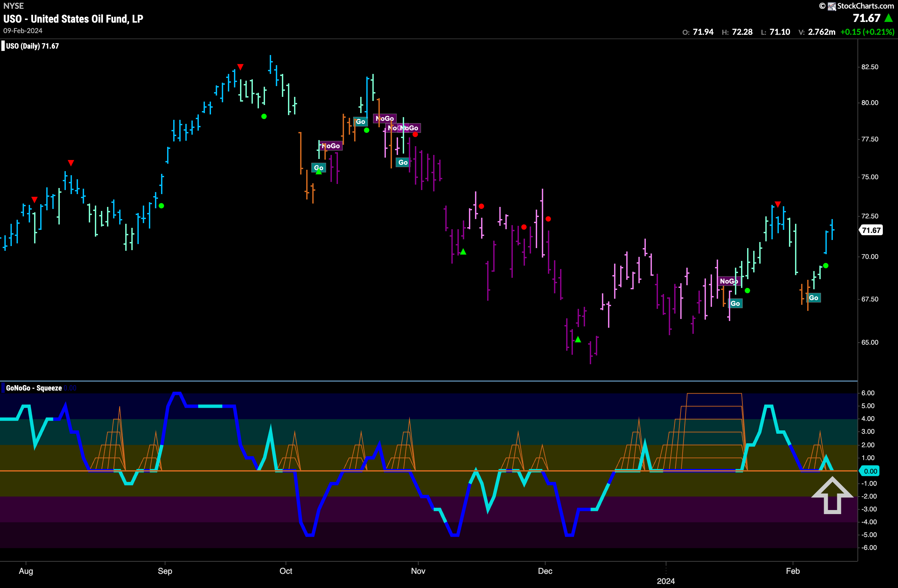This screenshot has width=898, height=588.
Task: Click the 'Go' flag in mid January
Action: tap(735, 303)
